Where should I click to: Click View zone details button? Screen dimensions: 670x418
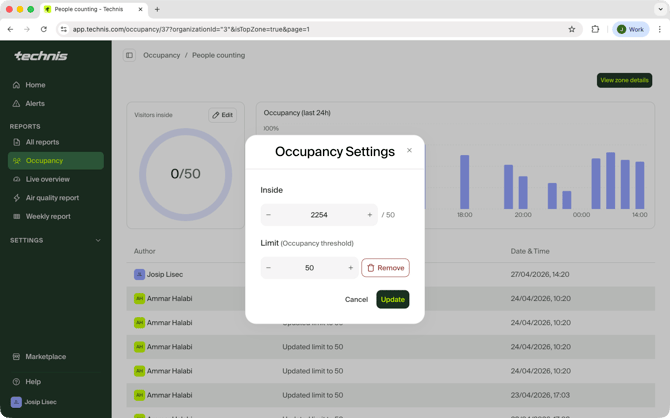(624, 80)
